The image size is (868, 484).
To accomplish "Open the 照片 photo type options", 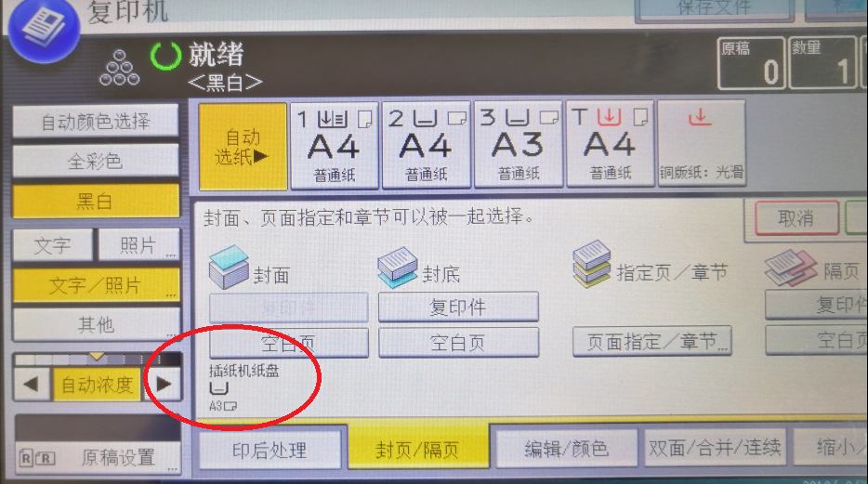I will click(139, 244).
